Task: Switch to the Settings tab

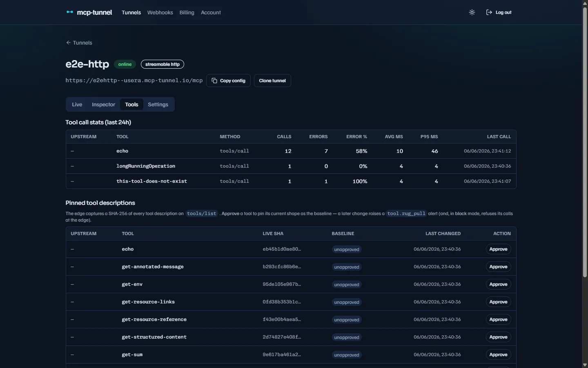Action: (x=158, y=104)
